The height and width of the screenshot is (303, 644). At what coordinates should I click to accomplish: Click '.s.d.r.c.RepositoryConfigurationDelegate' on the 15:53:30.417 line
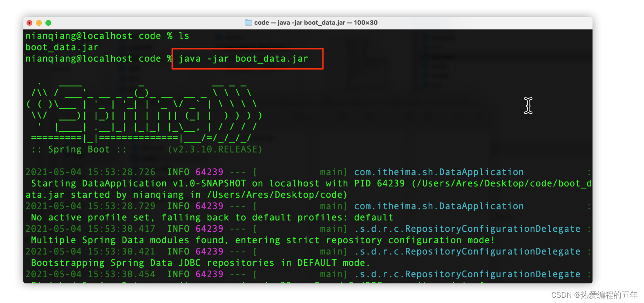click(x=467, y=229)
